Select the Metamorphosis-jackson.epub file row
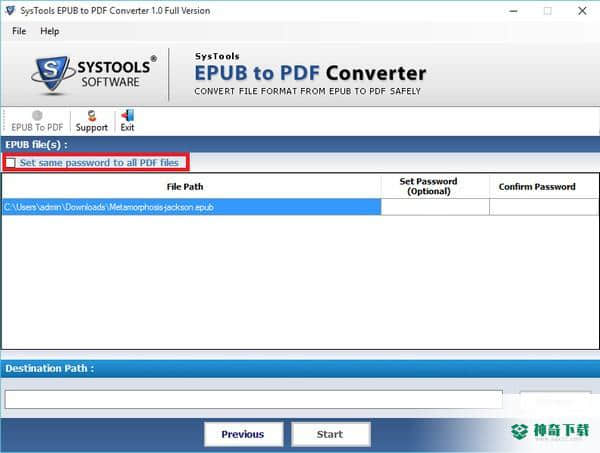 coord(192,207)
